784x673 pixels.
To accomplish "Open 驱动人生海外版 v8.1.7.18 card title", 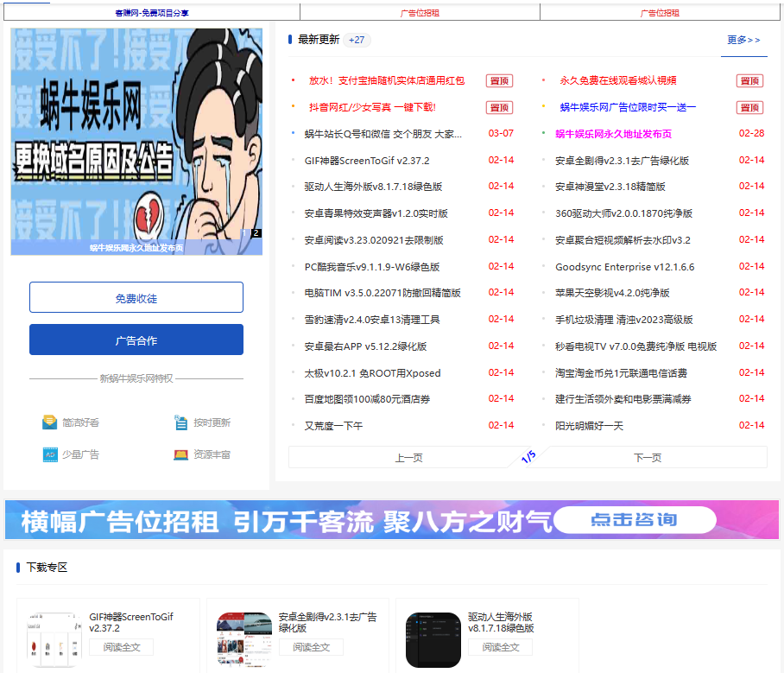I will 501,623.
